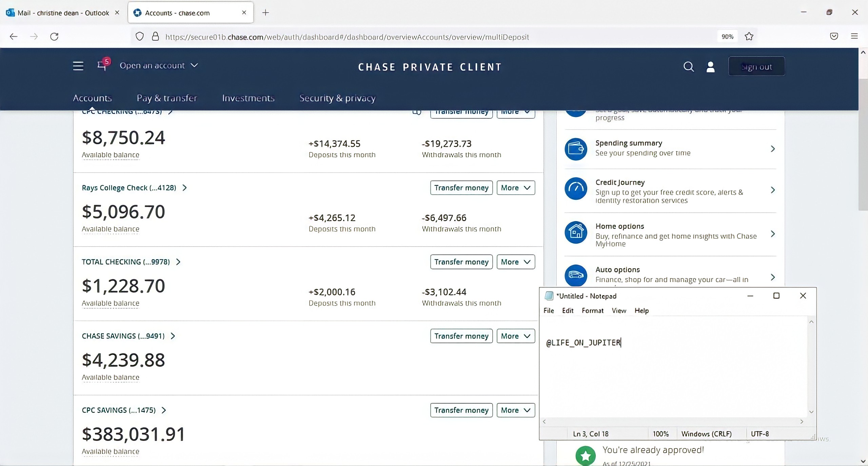Click the browser page scrollbar down arrow
This screenshot has width=868, height=466.
click(863, 461)
